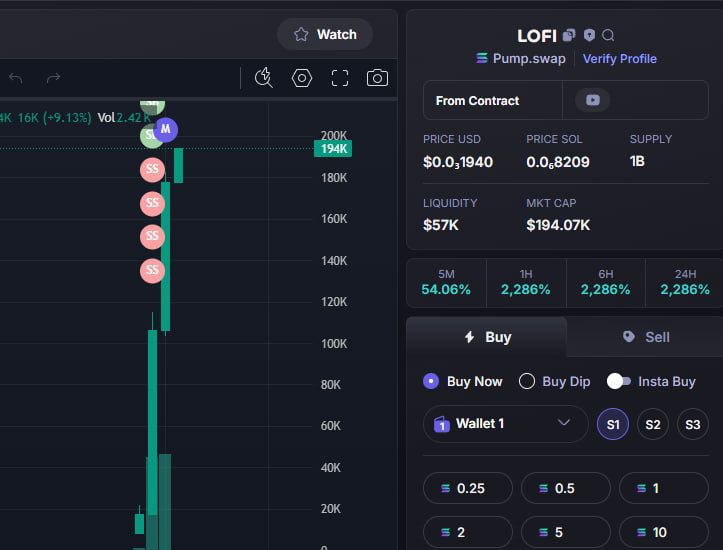Choose 5 SOL buy amount
723x550 pixels.
click(566, 532)
